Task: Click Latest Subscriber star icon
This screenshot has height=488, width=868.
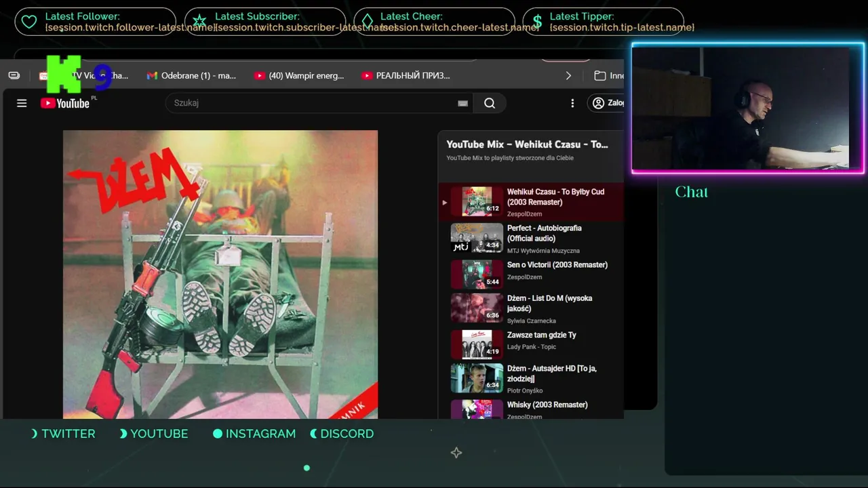Action: click(x=199, y=22)
